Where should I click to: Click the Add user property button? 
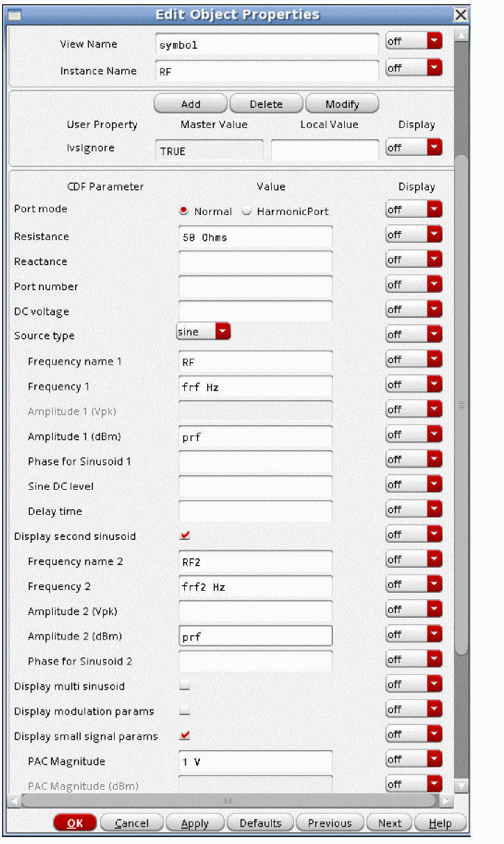[190, 104]
